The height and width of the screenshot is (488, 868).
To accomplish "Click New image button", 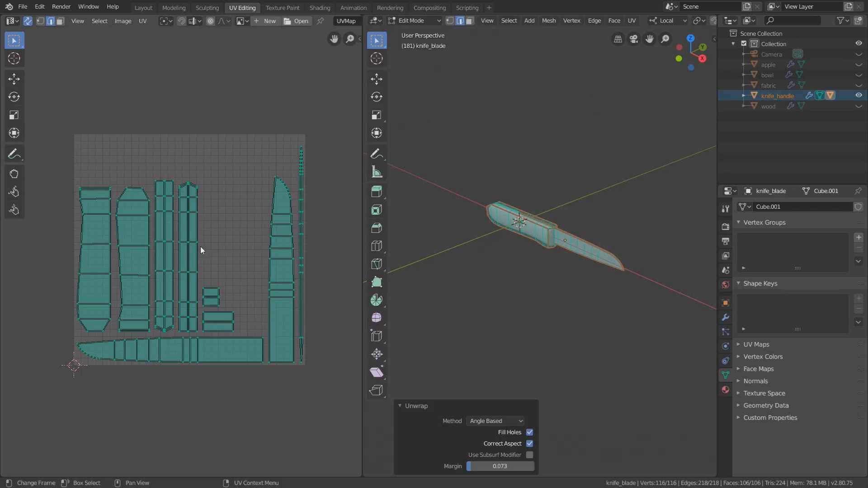I will [x=269, y=21].
